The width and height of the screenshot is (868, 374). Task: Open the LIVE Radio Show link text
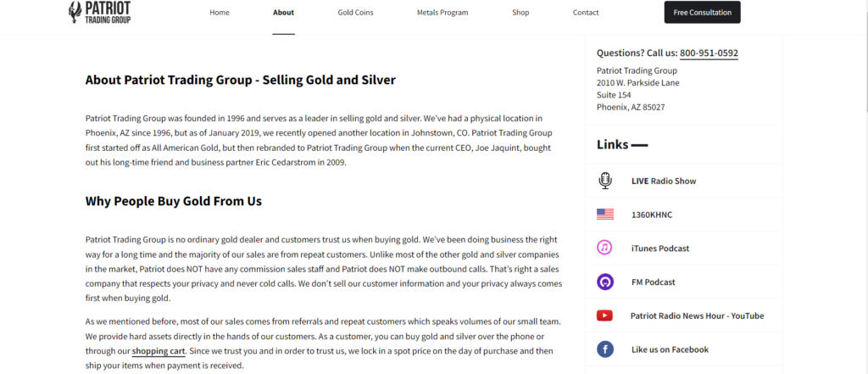click(x=664, y=181)
